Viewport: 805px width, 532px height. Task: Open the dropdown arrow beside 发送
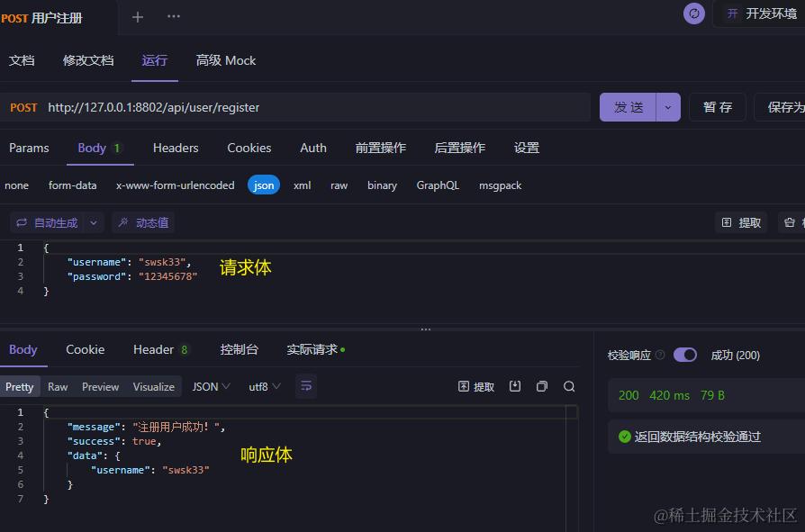tap(668, 107)
